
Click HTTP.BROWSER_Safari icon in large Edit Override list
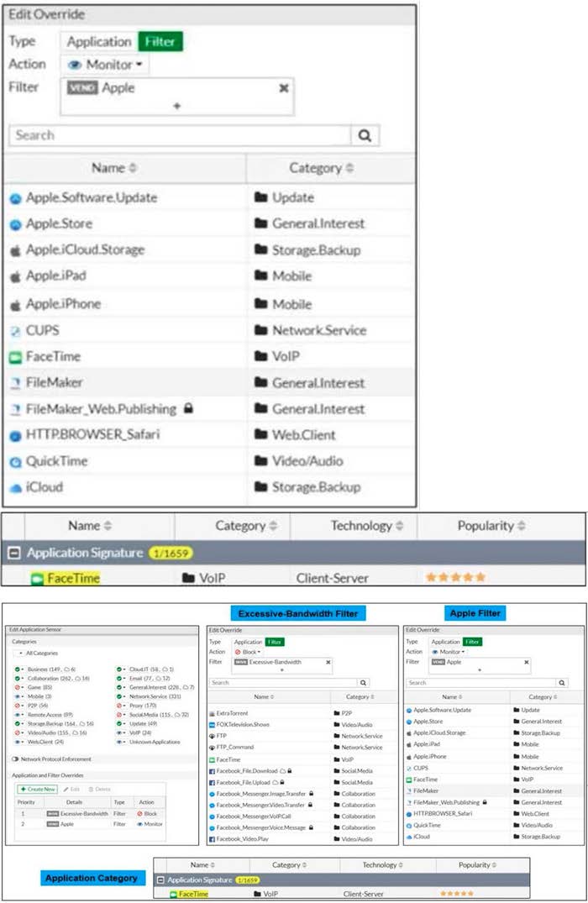click(16, 436)
